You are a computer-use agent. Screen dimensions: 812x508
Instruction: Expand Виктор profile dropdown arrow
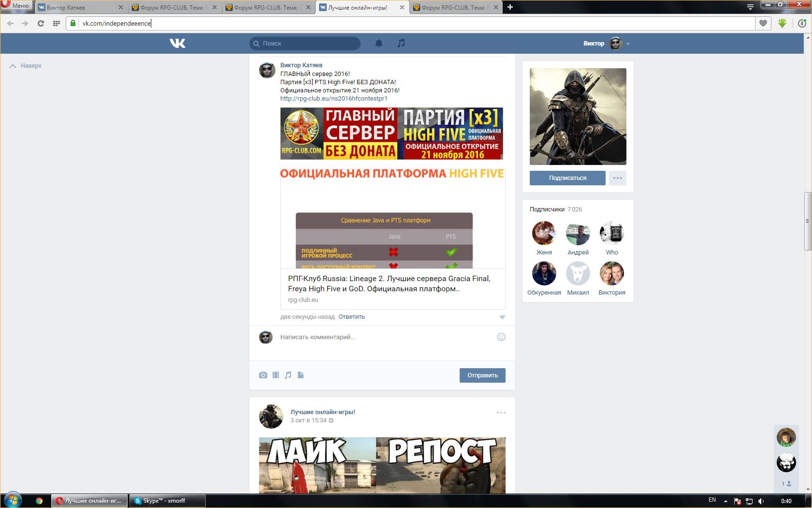tap(628, 44)
